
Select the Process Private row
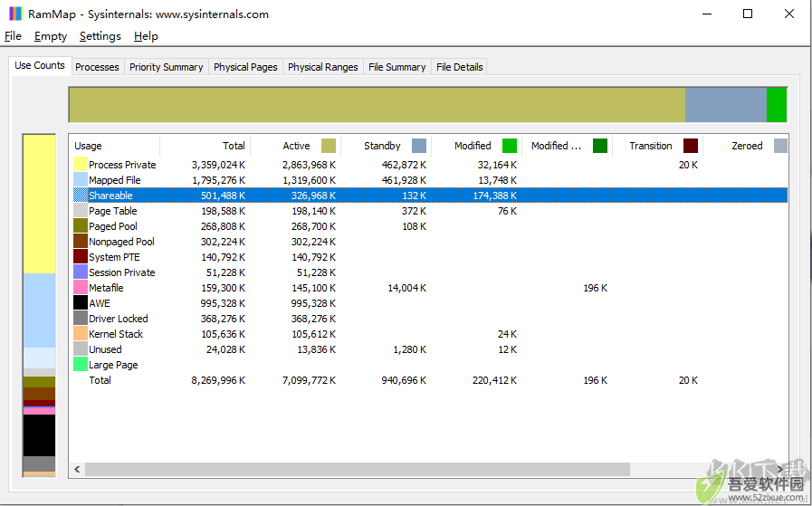click(429, 164)
